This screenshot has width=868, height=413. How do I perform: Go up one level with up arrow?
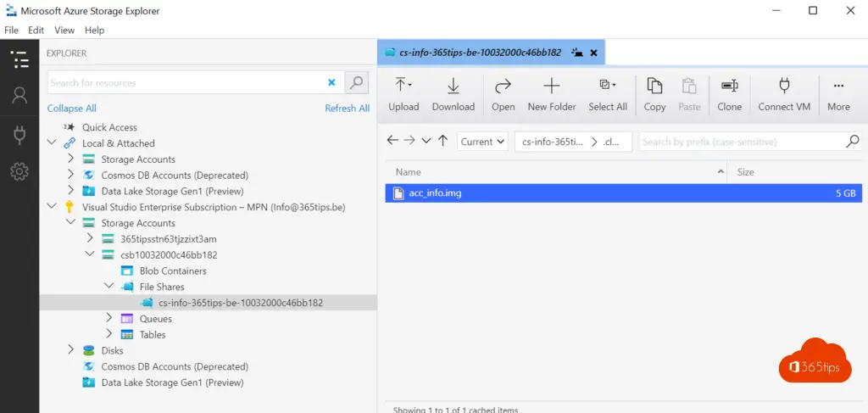coord(442,141)
